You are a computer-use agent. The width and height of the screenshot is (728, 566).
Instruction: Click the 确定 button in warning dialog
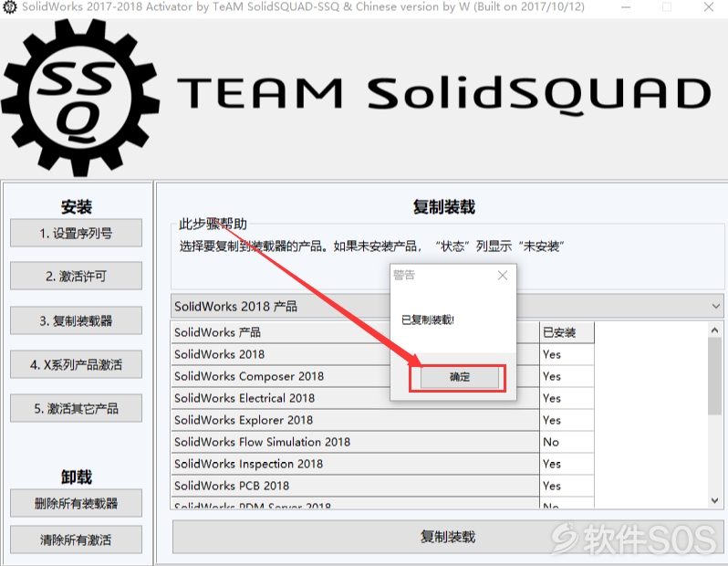pyautogui.click(x=459, y=377)
